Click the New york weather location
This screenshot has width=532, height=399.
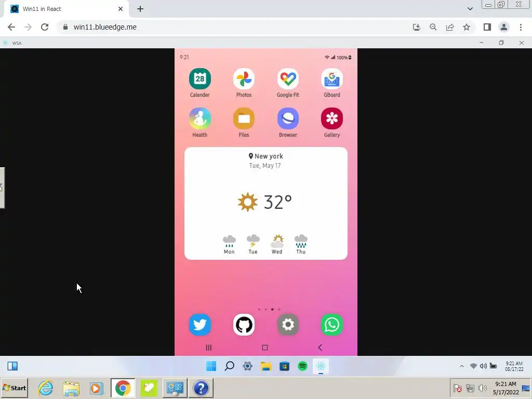click(265, 156)
